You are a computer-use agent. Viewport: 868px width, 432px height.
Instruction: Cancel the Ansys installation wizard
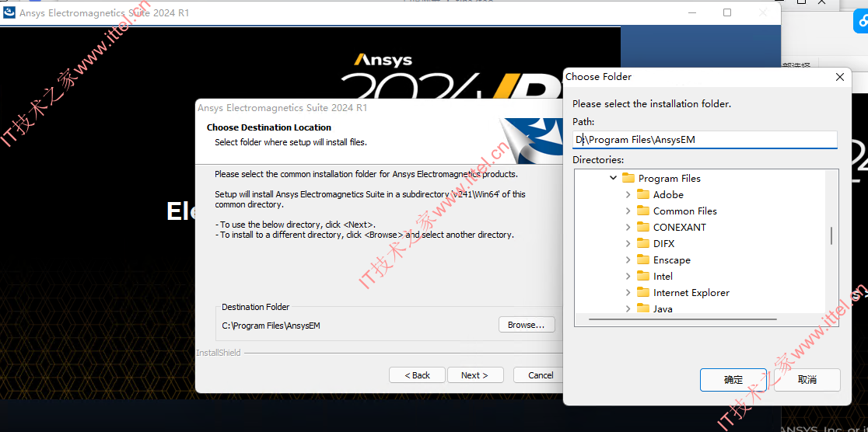click(x=539, y=375)
